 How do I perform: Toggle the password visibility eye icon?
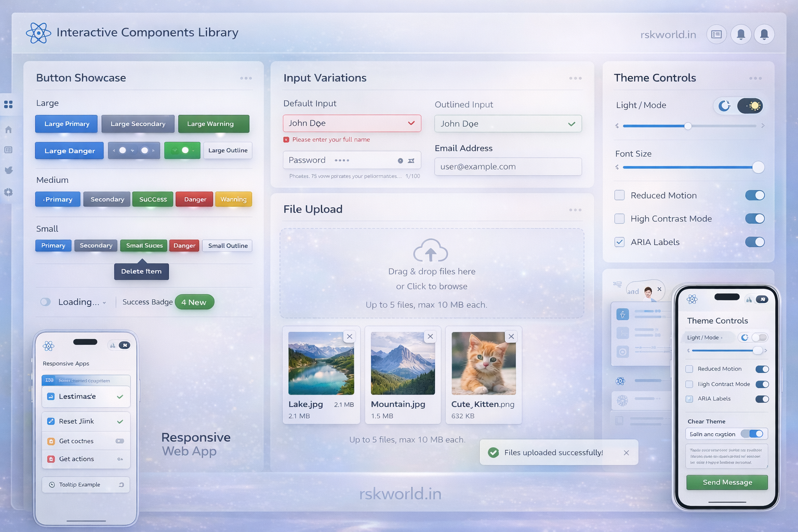coord(400,160)
